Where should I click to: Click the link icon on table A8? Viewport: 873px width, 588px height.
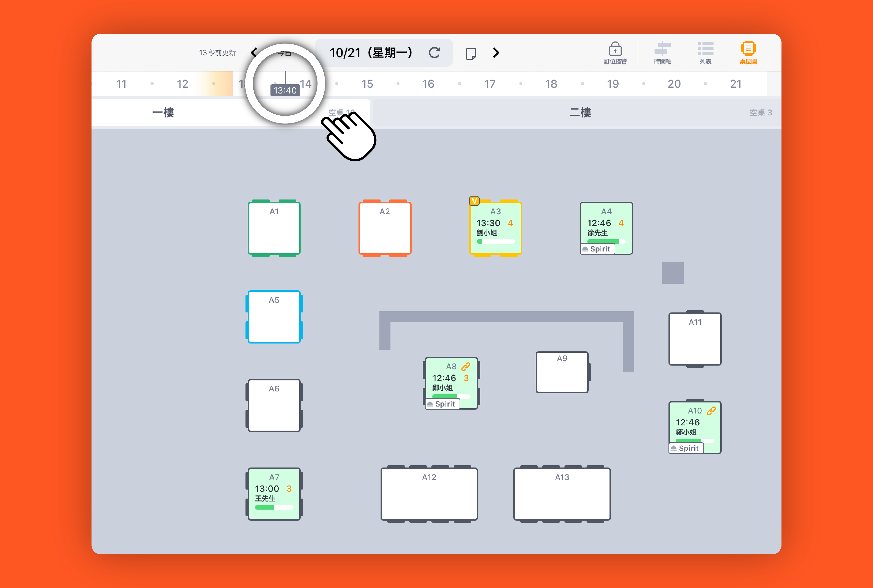(466, 366)
